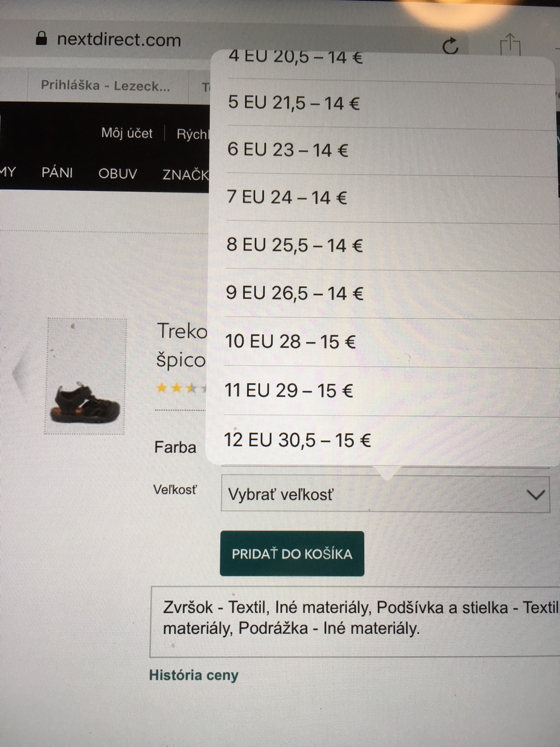Tap the Safari share icon

click(510, 46)
